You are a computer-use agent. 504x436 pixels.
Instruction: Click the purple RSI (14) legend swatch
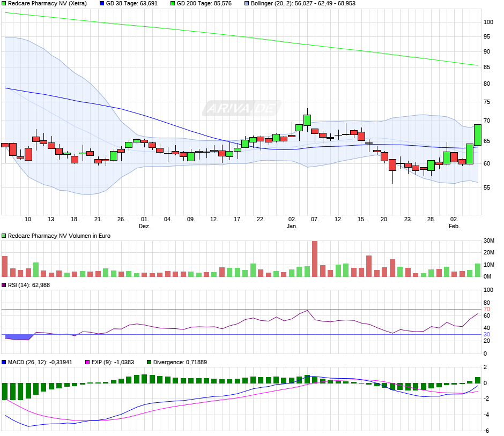[x=4, y=285]
